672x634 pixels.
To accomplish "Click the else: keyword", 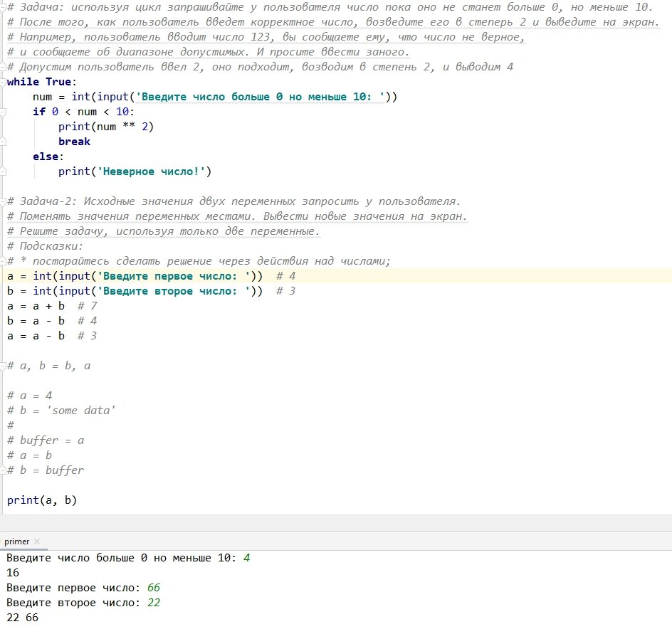I will 48,157.
